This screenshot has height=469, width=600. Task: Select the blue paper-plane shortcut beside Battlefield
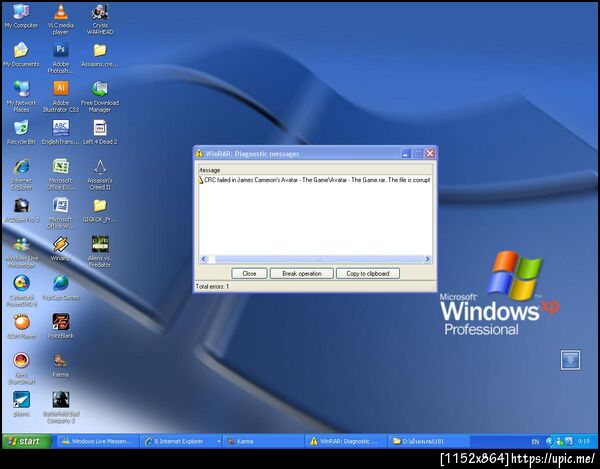(x=21, y=404)
